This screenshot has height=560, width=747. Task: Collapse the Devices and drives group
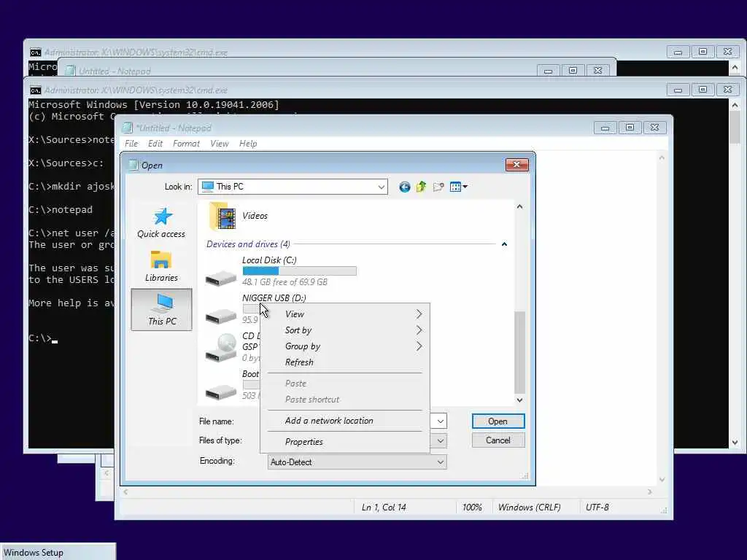pyautogui.click(x=504, y=244)
